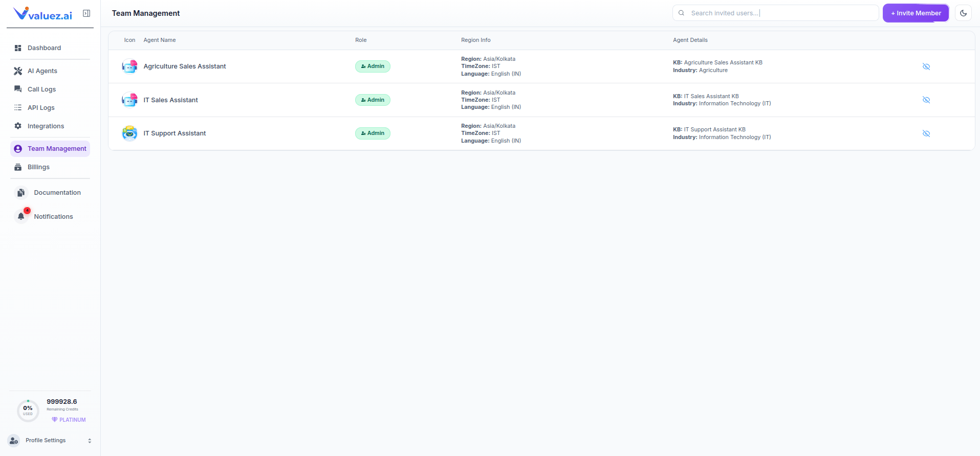Click IT Sales Assistant robot avatar

pos(129,100)
